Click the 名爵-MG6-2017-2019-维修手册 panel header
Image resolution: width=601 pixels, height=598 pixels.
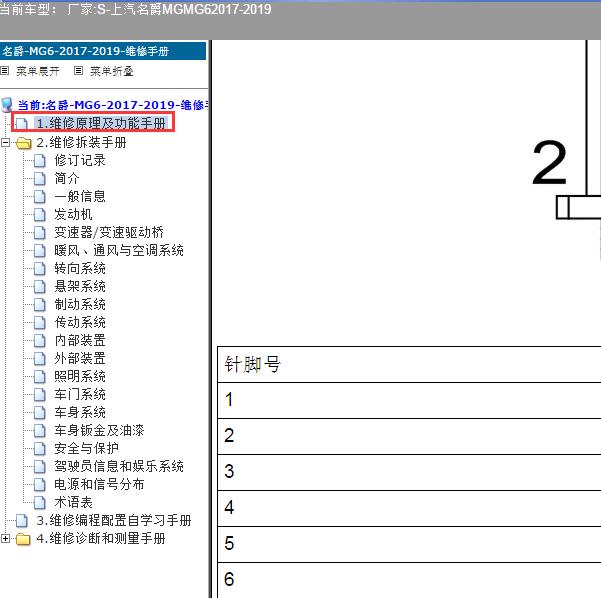coord(103,51)
